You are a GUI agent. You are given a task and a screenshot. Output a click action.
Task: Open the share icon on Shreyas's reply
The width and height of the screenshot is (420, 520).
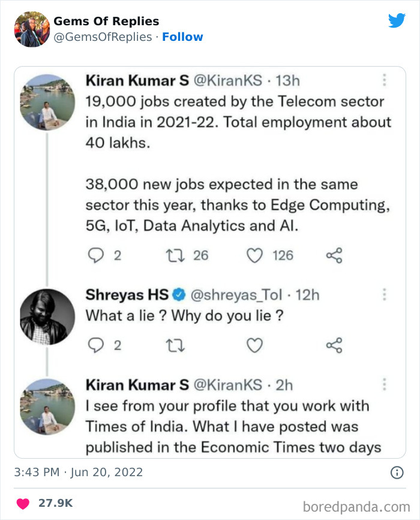tap(334, 345)
